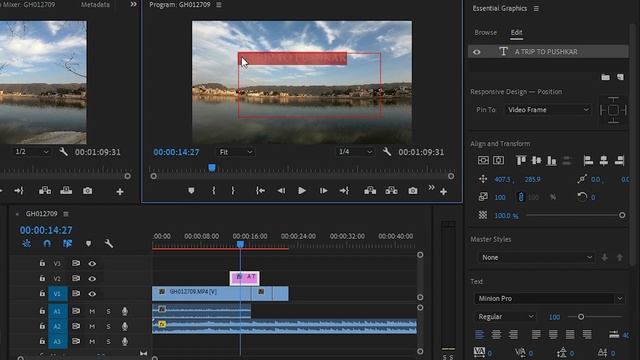Click Program monitor playhead on scrub bar

pos(212,168)
